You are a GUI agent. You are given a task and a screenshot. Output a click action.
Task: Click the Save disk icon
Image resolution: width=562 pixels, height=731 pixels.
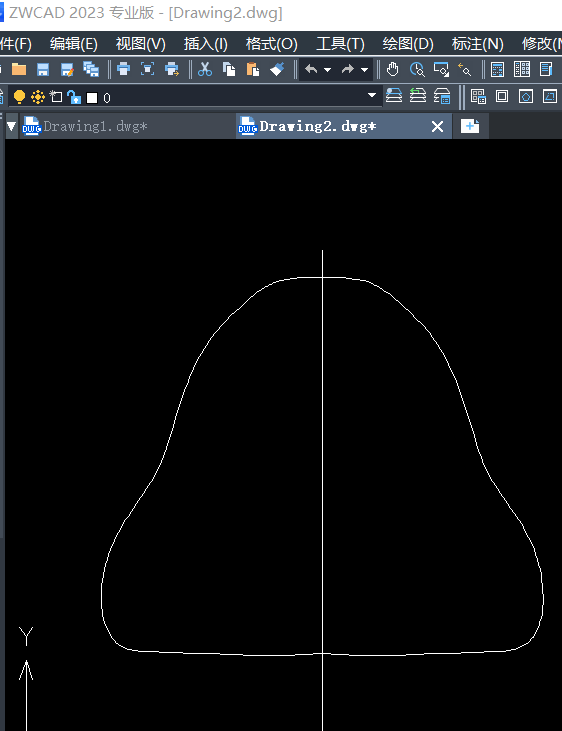(43, 69)
